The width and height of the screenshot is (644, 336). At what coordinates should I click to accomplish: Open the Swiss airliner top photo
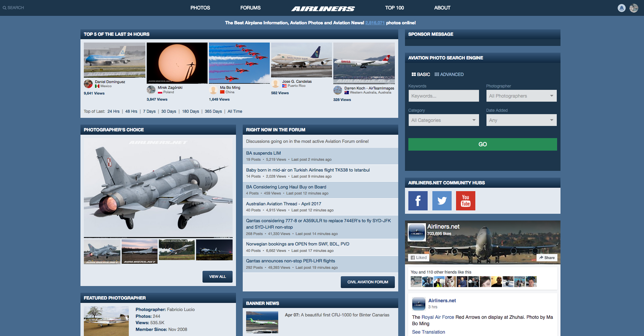tap(364, 63)
